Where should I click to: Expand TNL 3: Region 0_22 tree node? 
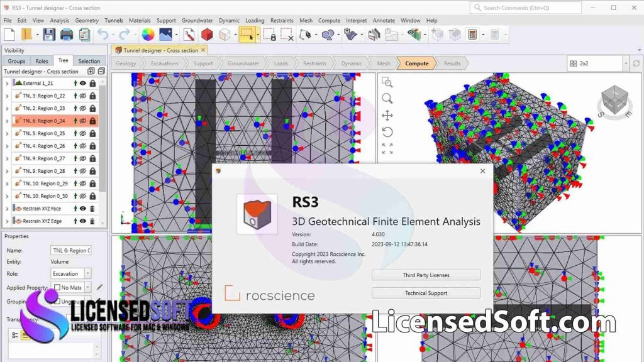point(7,96)
